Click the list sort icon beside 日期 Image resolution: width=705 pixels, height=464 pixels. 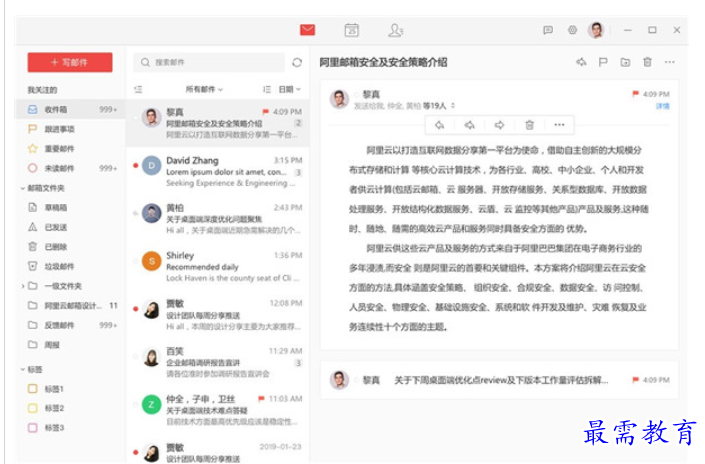267,89
